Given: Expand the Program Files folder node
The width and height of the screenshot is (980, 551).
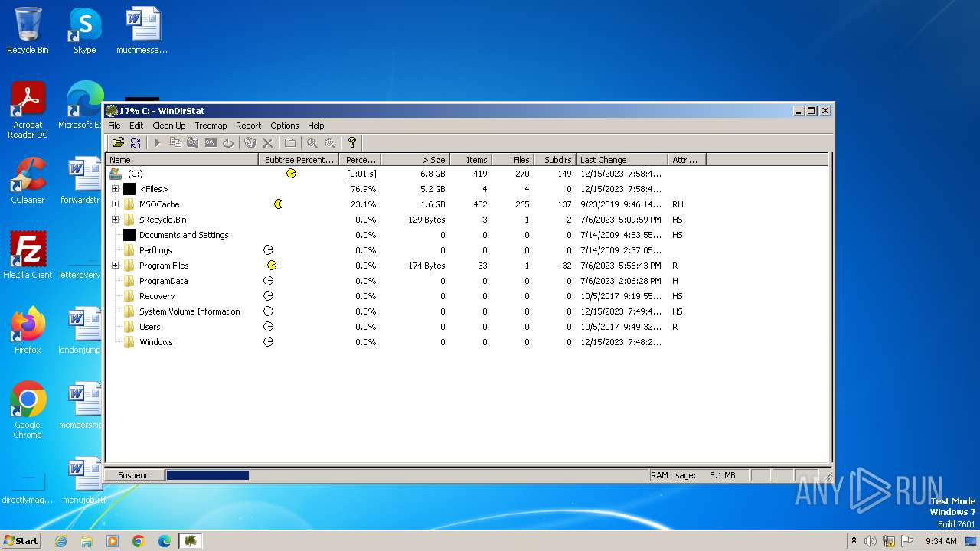Looking at the screenshot, I should coord(115,266).
